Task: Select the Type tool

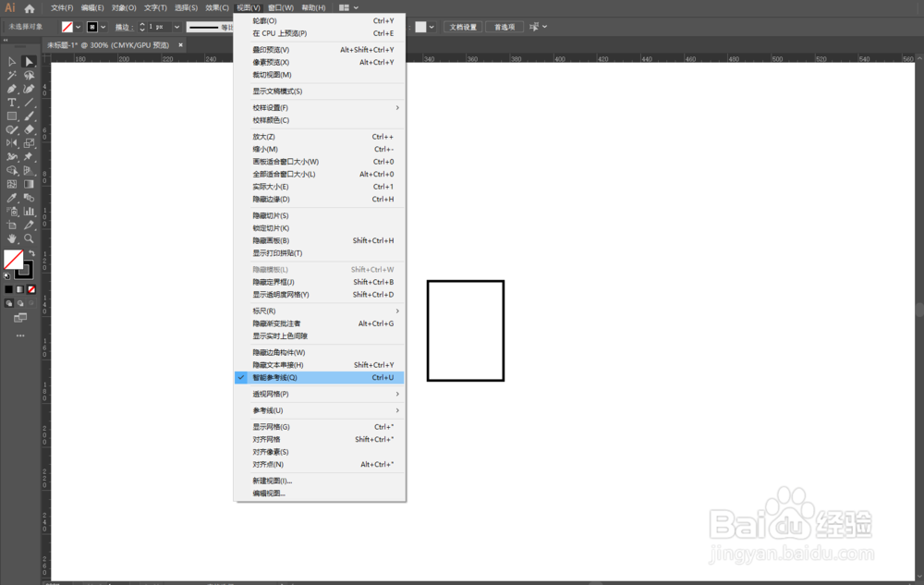Action: coord(12,103)
